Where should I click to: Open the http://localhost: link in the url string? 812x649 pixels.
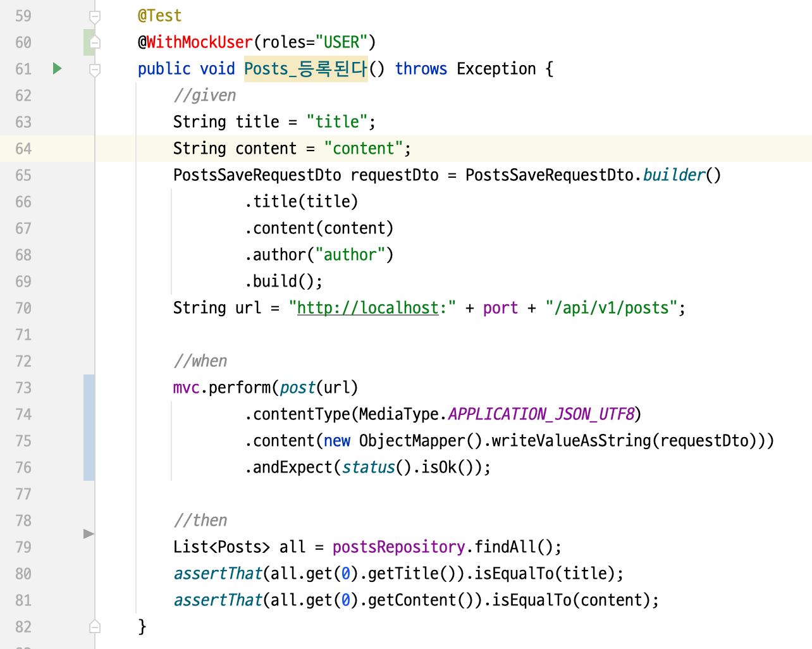368,308
